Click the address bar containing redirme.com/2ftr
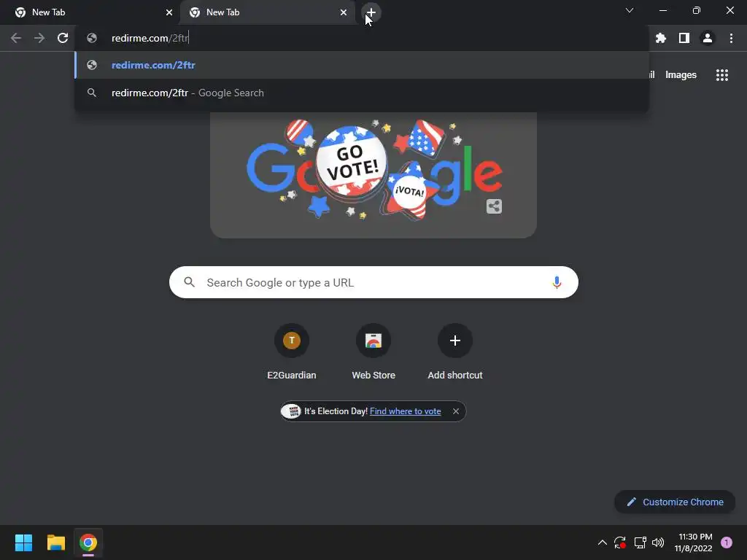This screenshot has width=747, height=560. (362, 38)
